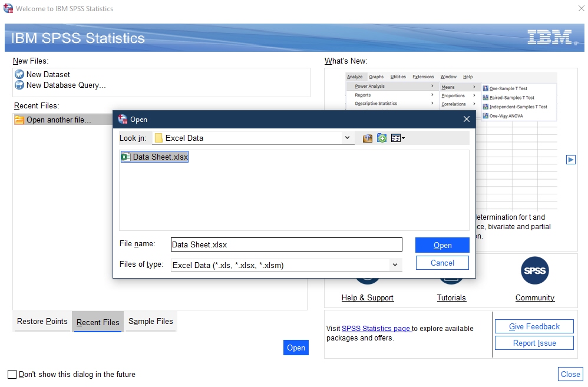Click Open button in file dialog
588x387 pixels.
(442, 245)
